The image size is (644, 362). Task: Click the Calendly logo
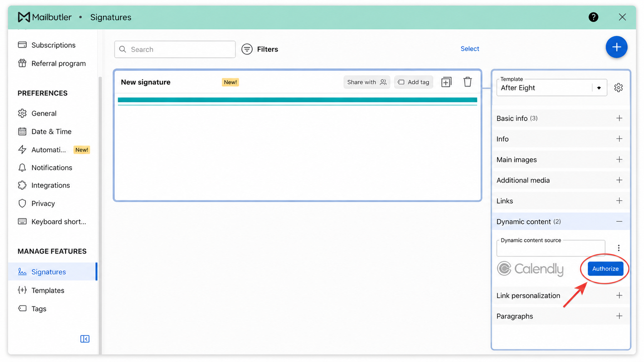coord(530,269)
